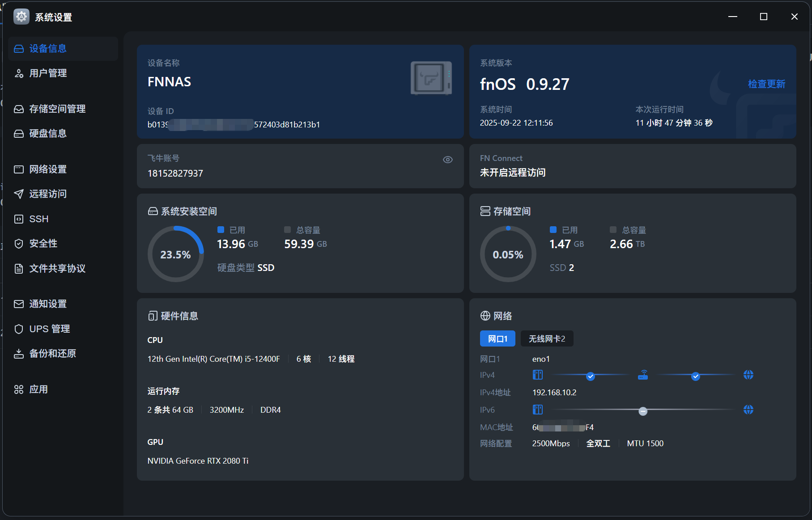Minimize the 系统设置 window
Viewport: 812px width, 520px height.
[x=733, y=17]
